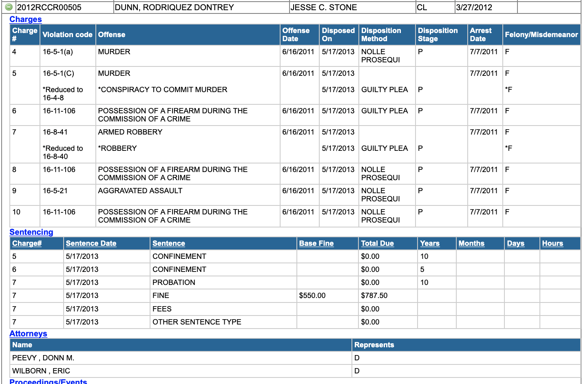This screenshot has height=384, width=588.
Task: Select the Violation code column header
Action: click(68, 35)
